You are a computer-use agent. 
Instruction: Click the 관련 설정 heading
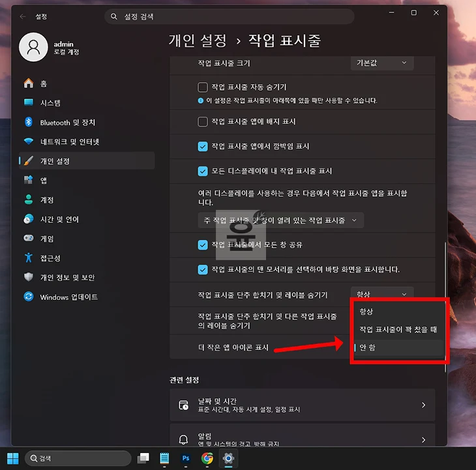(x=185, y=380)
